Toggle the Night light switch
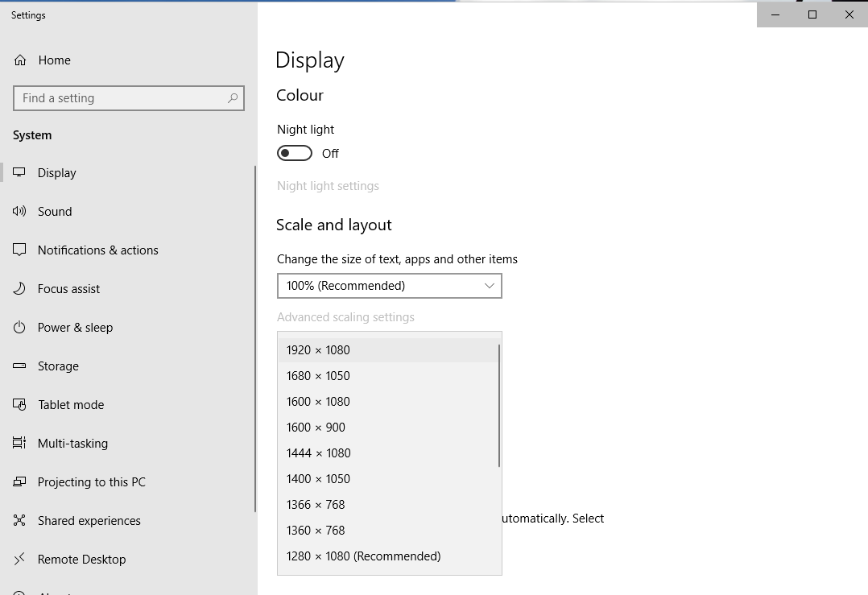 [295, 153]
